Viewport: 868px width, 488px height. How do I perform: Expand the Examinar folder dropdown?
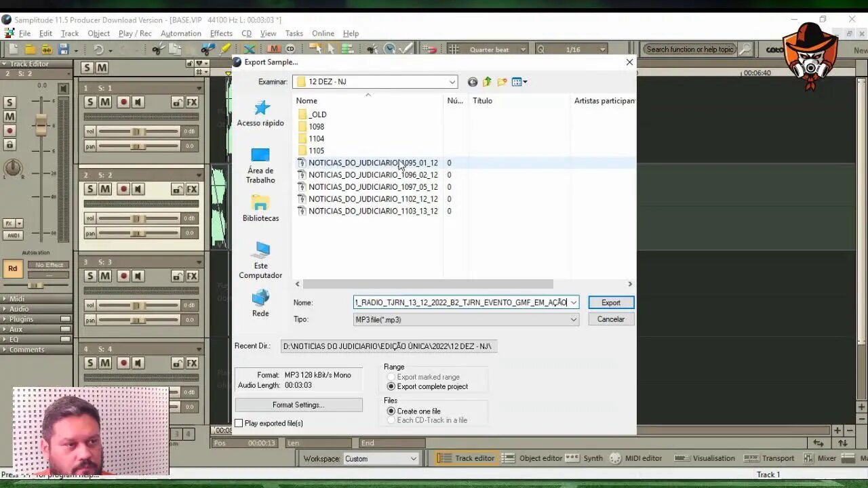(452, 82)
